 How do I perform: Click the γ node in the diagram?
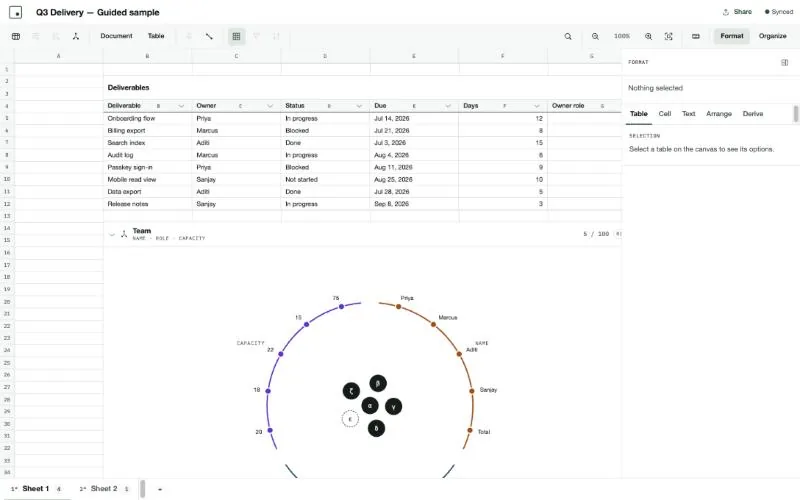point(393,407)
